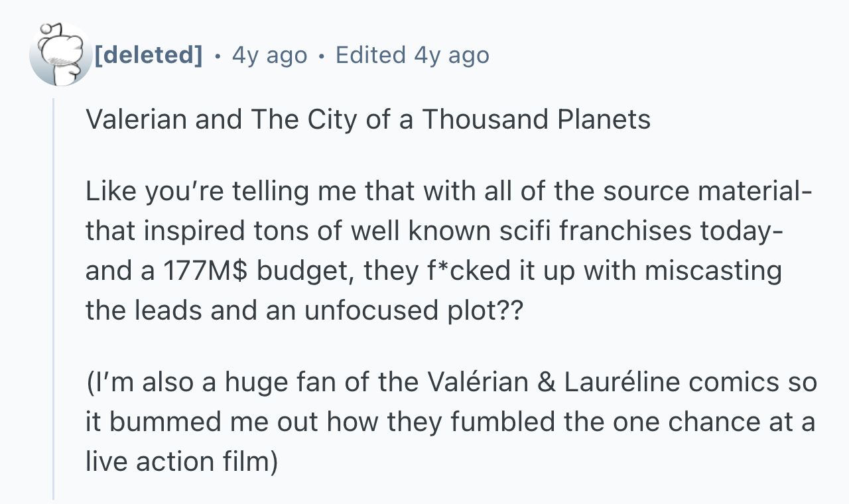Open the [deleted] username link
Image resolution: width=849 pixels, height=504 pixels.
point(149,55)
